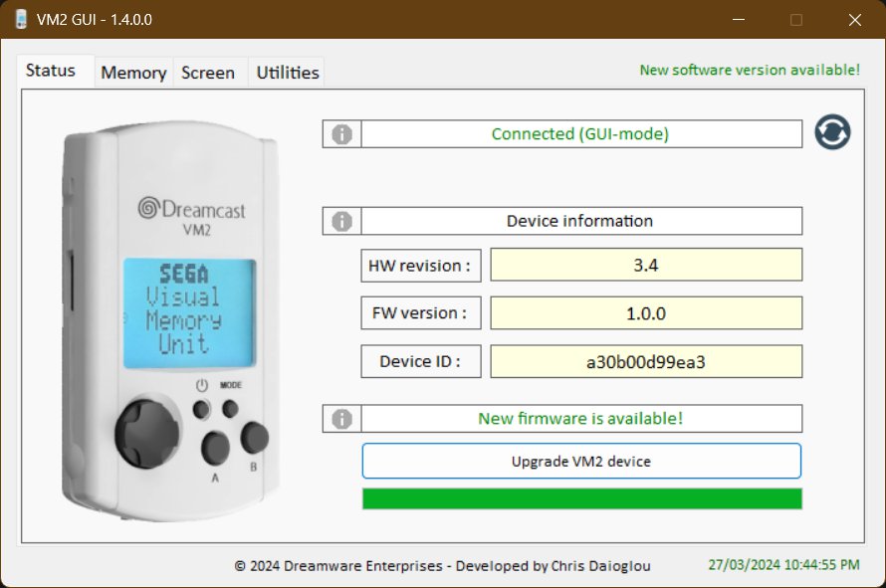Click the Device ID value a30b00d99ea3

point(646,361)
